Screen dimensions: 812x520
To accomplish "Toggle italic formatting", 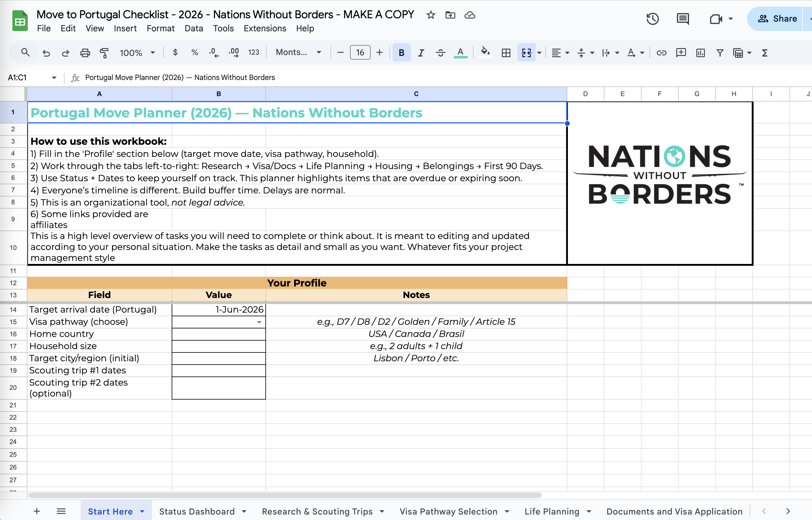I will 421,53.
